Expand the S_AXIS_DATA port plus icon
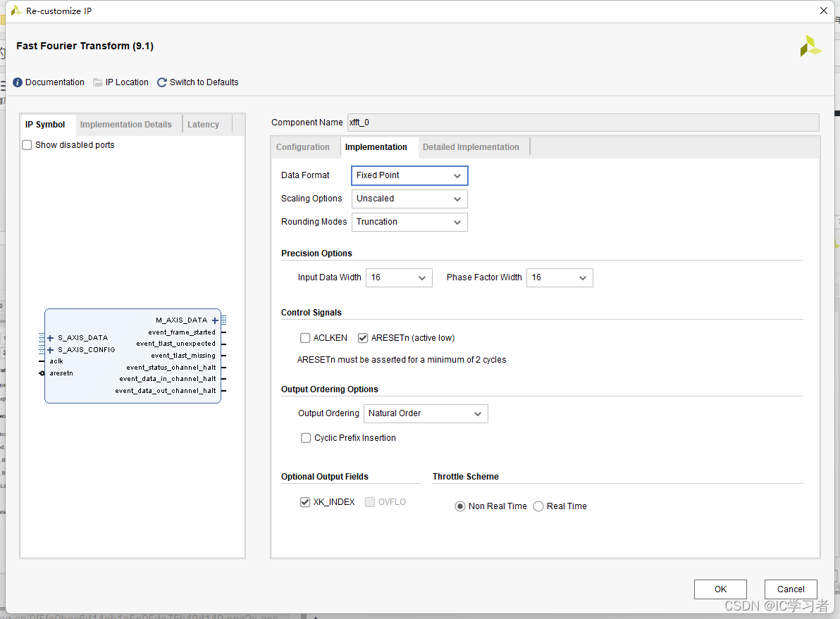This screenshot has width=840, height=619. (50, 338)
